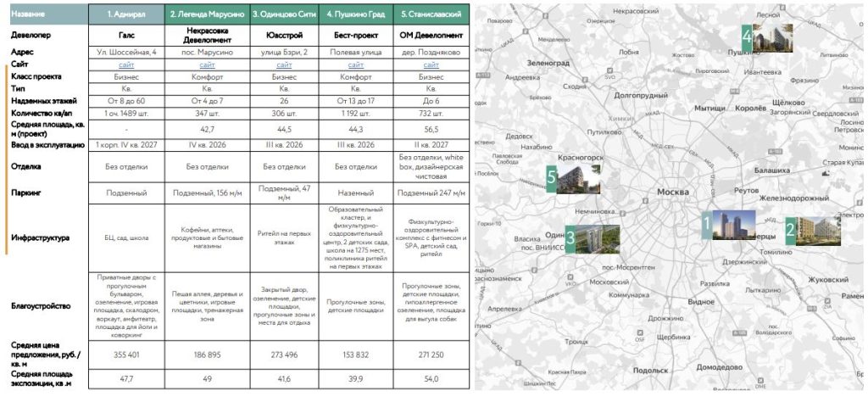
Task: Click the 'Зеленоград' label on the map
Action: coord(548,63)
